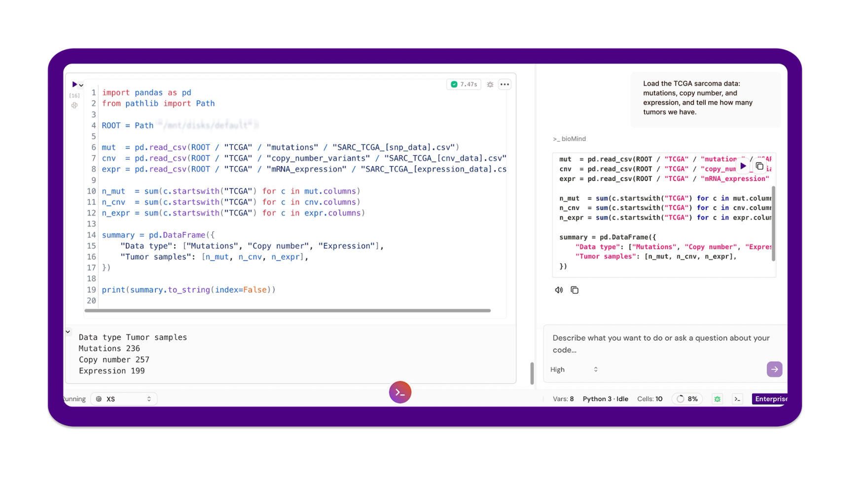This screenshot has width=868, height=488.
Task: Click the 'Expression 199' output line
Action: click(x=112, y=371)
